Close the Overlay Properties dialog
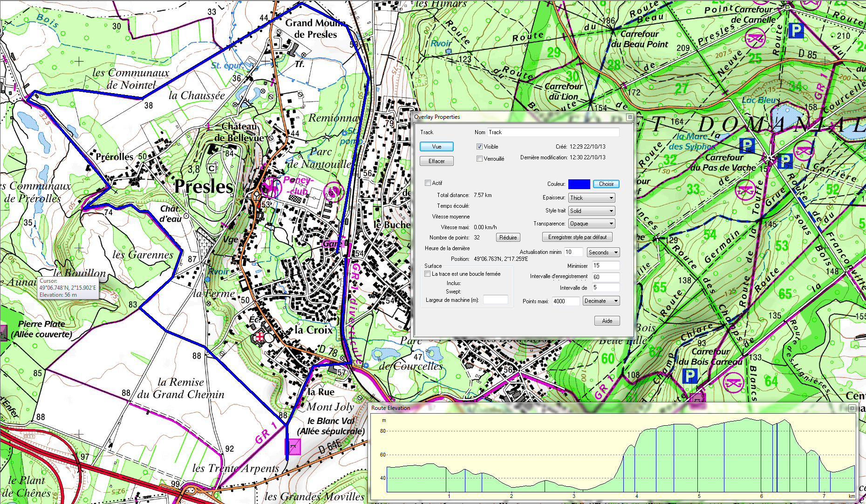The height and width of the screenshot is (504, 866). [629, 117]
